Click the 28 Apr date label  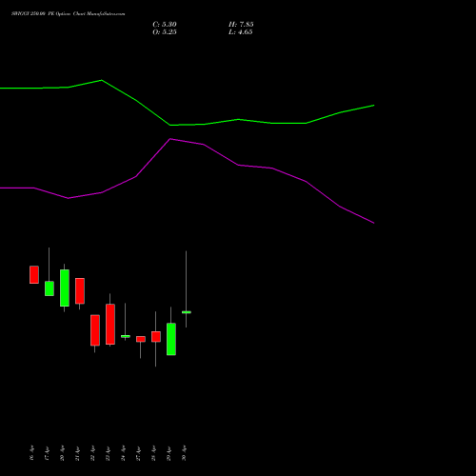[153, 453]
